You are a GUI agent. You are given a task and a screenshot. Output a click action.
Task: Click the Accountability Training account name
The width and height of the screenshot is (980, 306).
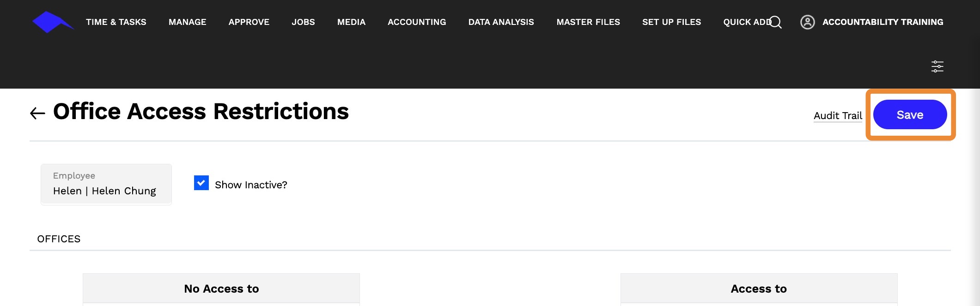pyautogui.click(x=883, y=22)
